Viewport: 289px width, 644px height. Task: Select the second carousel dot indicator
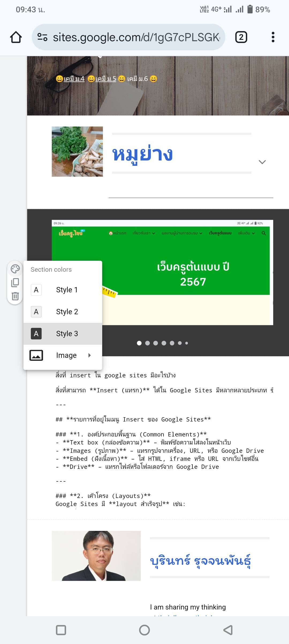147,343
